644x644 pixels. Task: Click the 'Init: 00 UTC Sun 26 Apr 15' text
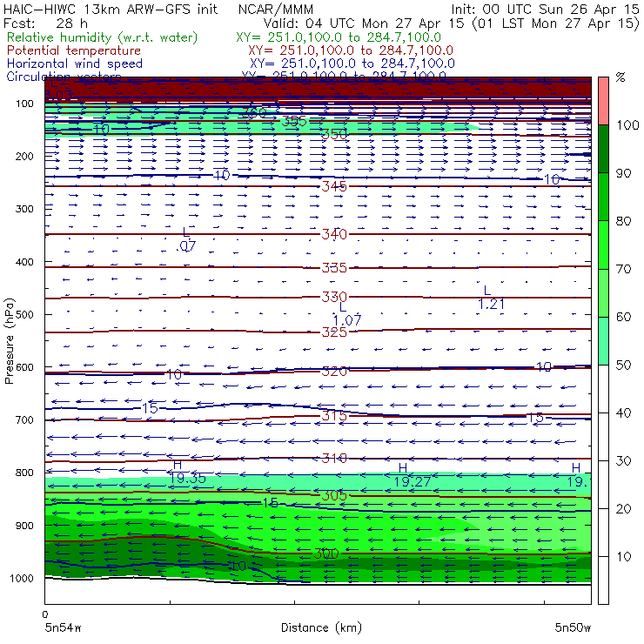point(545,10)
